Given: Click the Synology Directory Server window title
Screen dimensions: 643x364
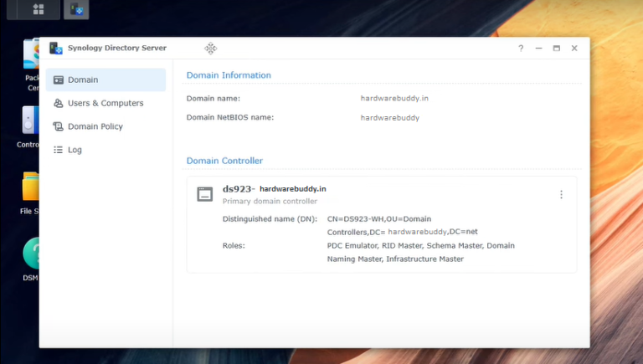Looking at the screenshot, I should click(x=117, y=48).
